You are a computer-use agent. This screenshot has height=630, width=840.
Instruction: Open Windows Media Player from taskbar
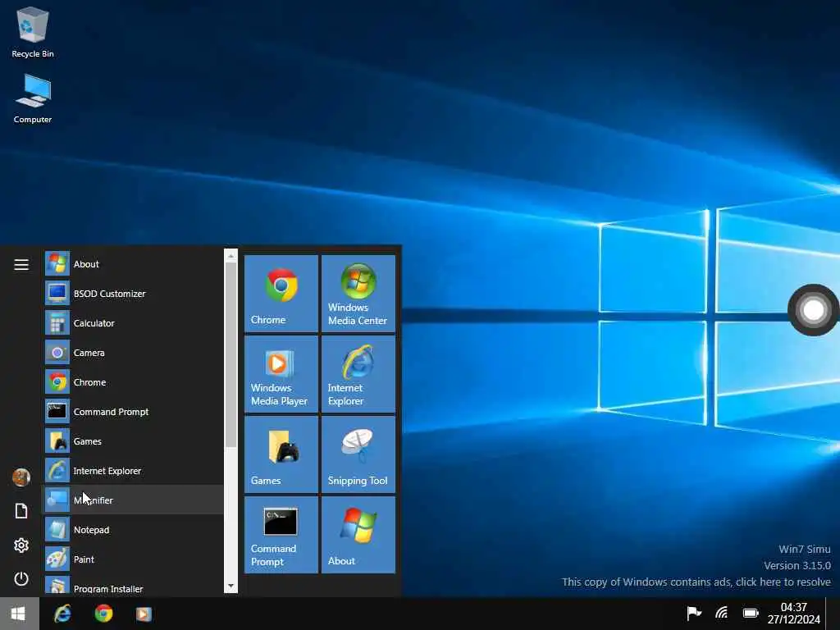pos(144,614)
